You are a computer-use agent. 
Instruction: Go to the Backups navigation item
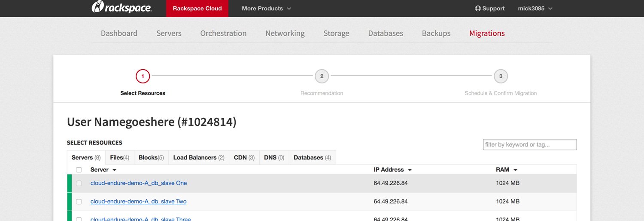click(436, 34)
